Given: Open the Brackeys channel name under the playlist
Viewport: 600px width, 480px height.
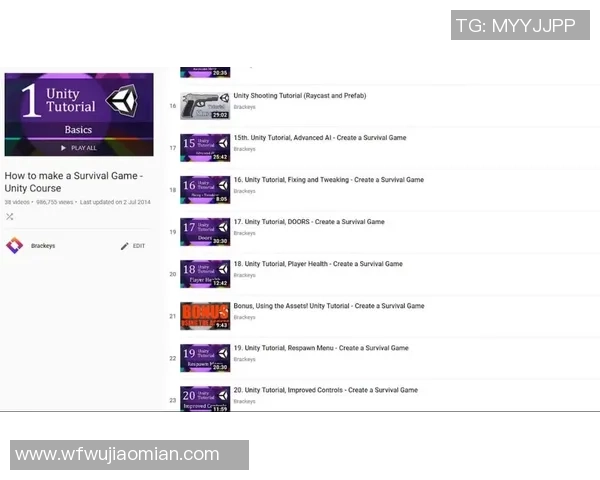Looking at the screenshot, I should pyautogui.click(x=43, y=245).
